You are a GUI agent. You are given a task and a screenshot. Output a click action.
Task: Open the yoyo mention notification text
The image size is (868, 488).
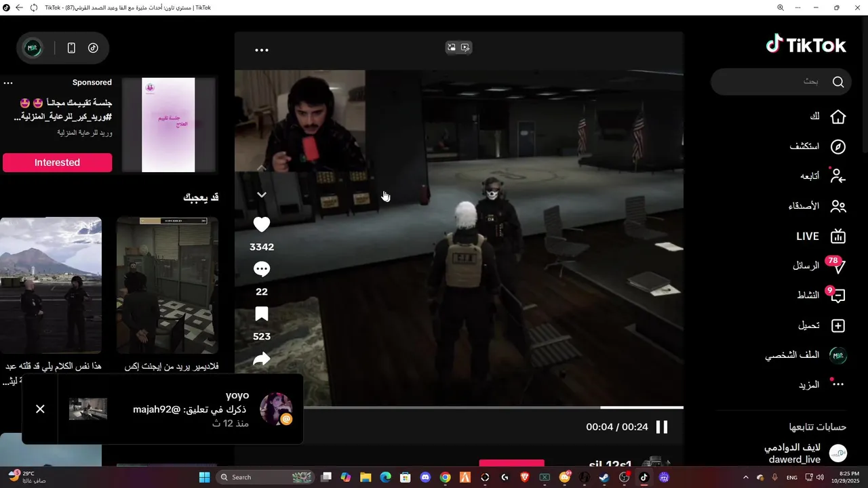coord(191,409)
